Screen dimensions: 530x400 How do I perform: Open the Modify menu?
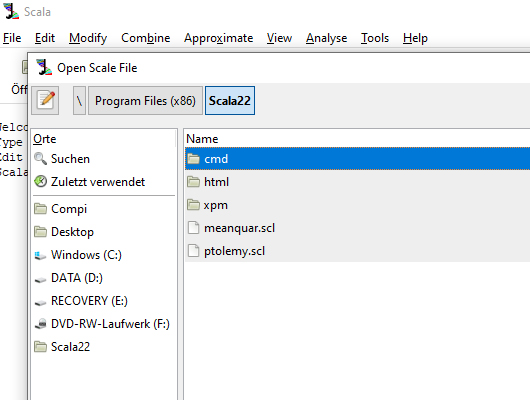coord(88,38)
